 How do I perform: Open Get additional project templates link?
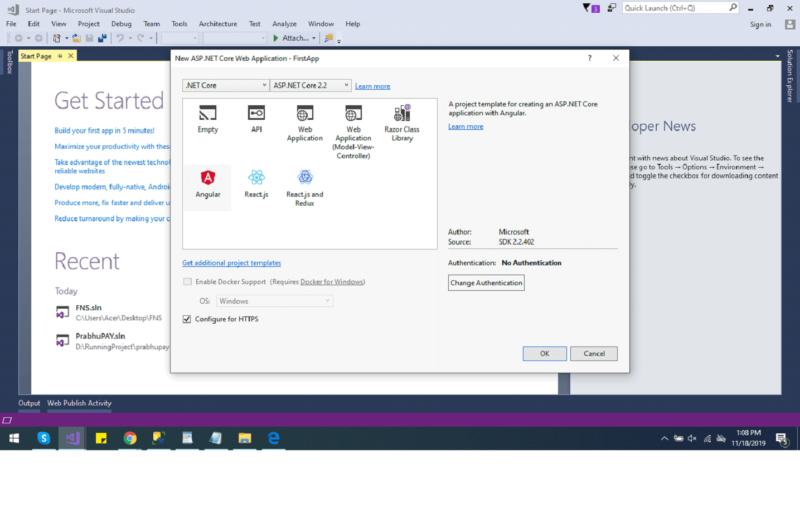point(232,263)
